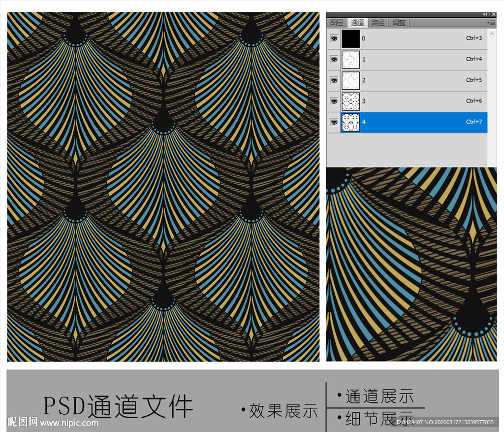
Task: Click the thumbnail of channel 3
Action: coord(350,101)
